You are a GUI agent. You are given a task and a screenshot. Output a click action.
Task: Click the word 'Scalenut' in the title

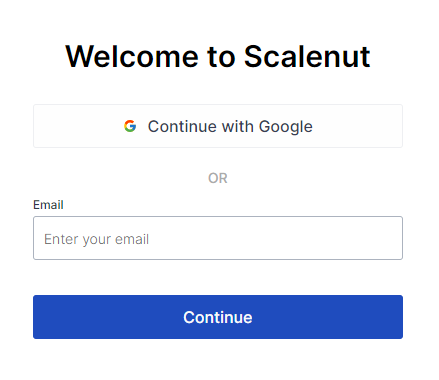pos(307,56)
